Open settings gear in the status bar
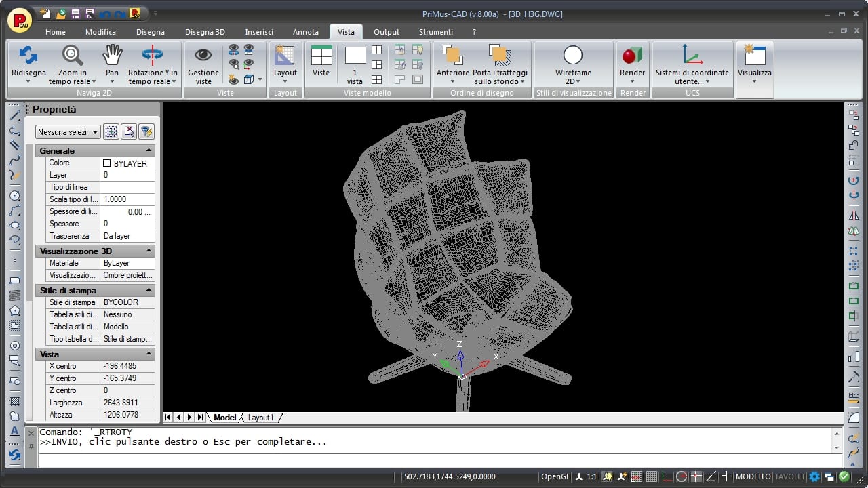The height and width of the screenshot is (488, 868). [814, 476]
